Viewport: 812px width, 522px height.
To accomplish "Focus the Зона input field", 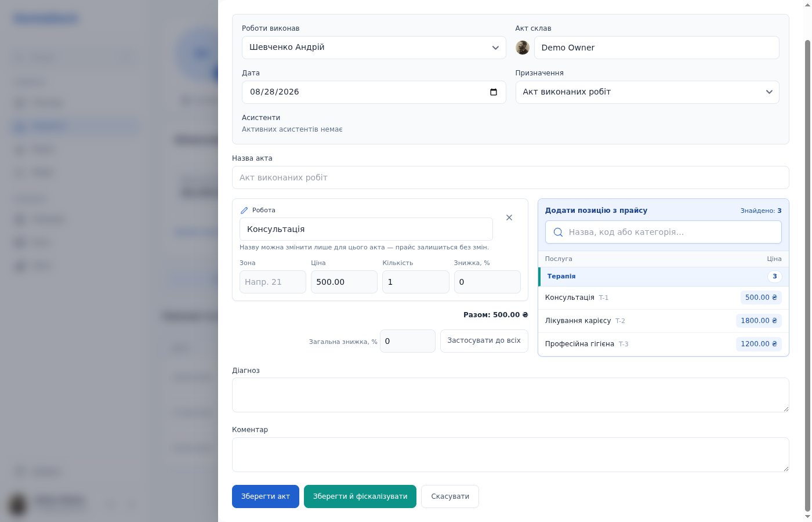I will coord(273,282).
